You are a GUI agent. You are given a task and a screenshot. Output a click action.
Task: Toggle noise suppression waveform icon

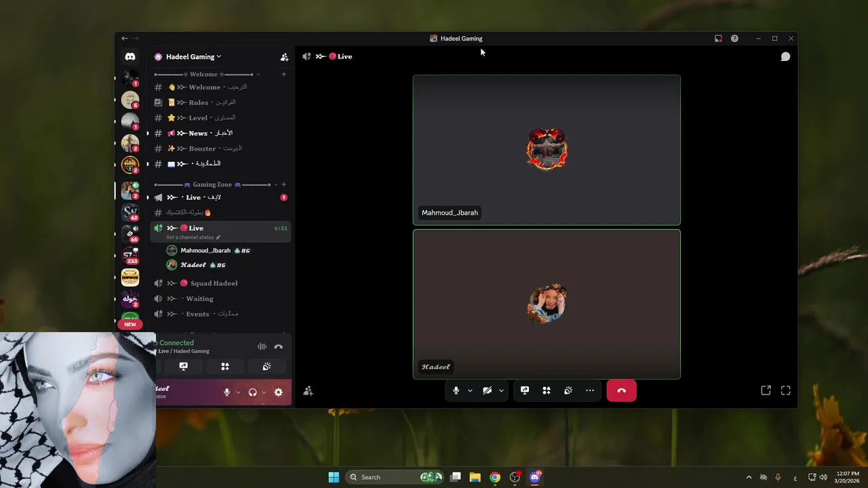point(262,347)
